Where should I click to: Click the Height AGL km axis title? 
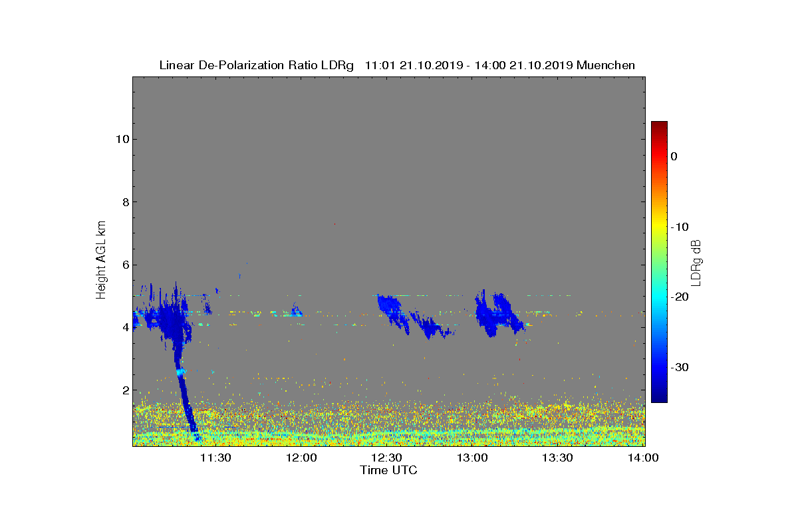(x=101, y=261)
